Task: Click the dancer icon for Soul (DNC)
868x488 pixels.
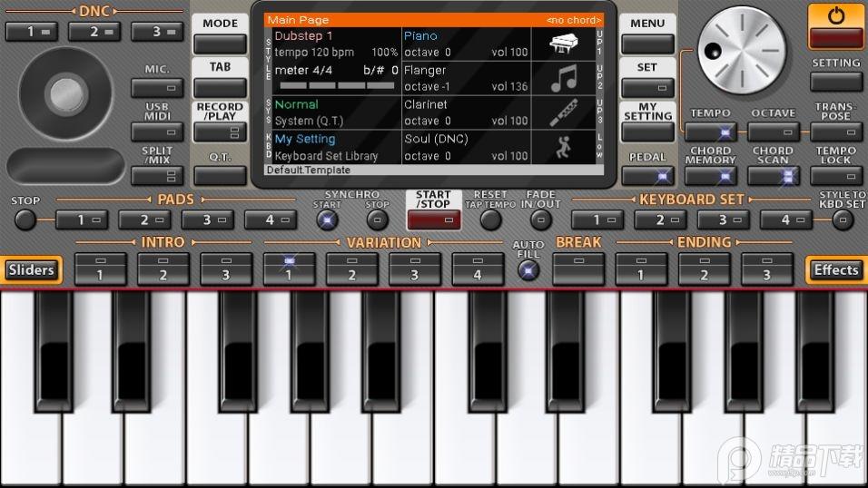Action: [x=563, y=146]
